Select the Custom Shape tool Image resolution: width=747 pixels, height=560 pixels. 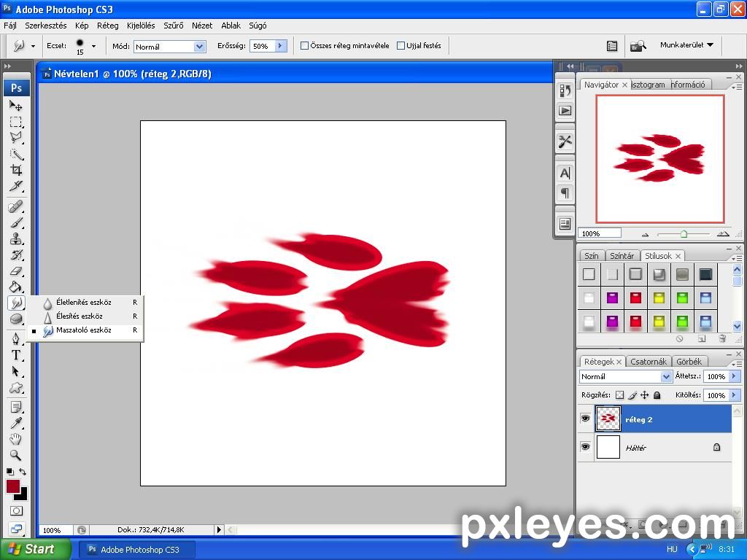pos(16,387)
